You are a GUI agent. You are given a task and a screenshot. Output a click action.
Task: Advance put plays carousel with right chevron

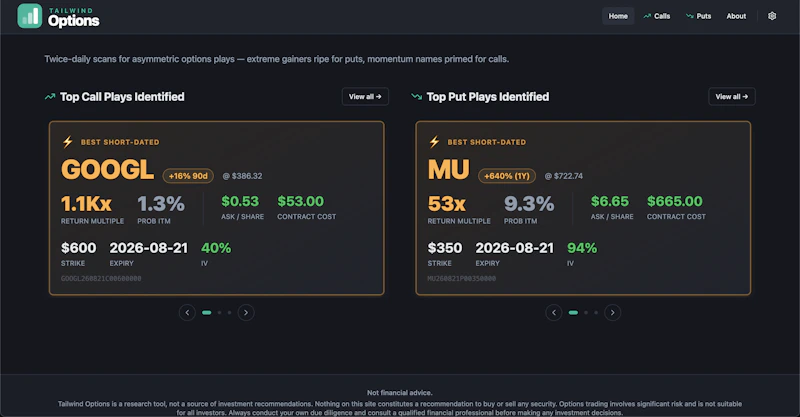click(612, 312)
